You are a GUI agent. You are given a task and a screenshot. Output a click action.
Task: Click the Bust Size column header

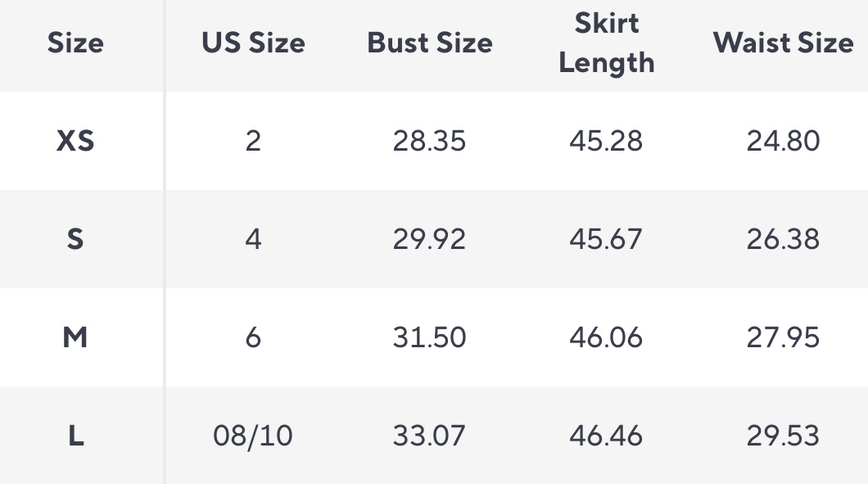430,43
